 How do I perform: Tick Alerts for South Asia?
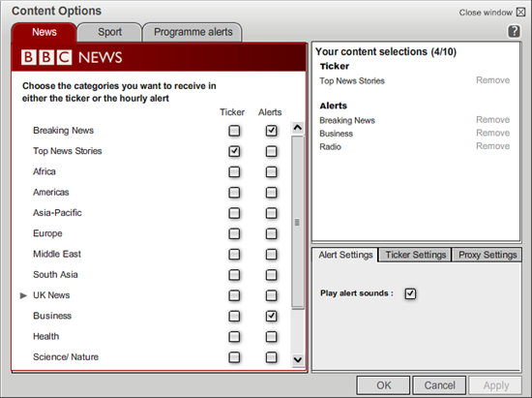click(x=271, y=275)
